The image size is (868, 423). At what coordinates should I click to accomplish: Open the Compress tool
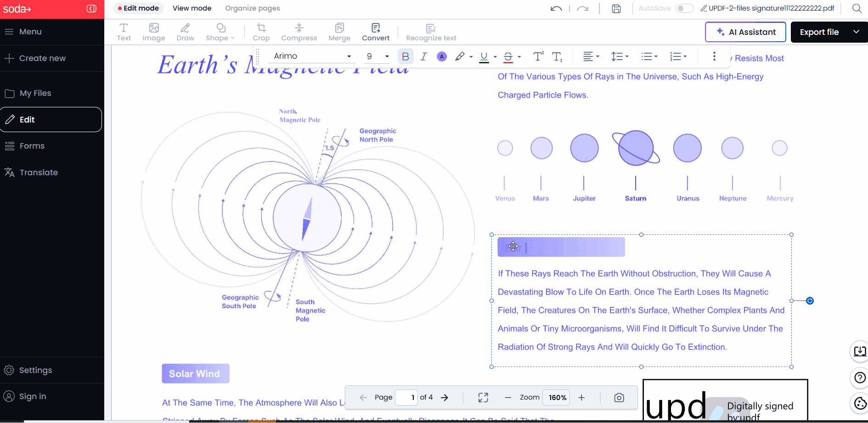coord(299,32)
